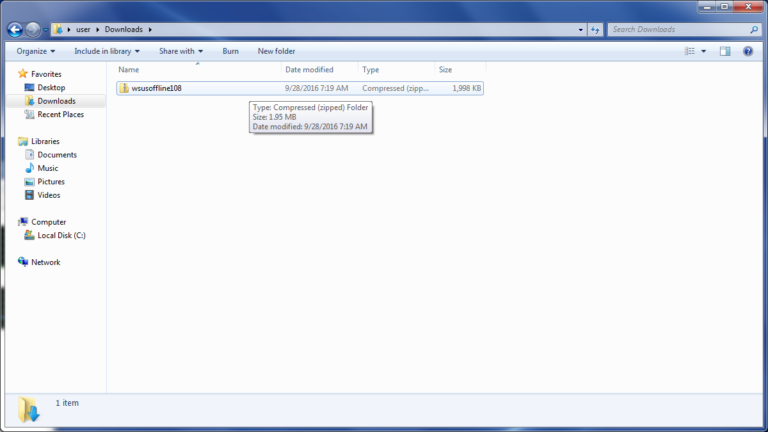This screenshot has height=432, width=768.
Task: Open the recent pages dropdown arrow
Action: point(46,30)
